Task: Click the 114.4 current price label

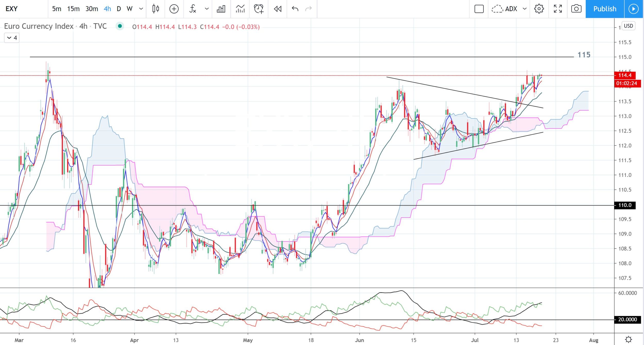Action: [x=625, y=75]
